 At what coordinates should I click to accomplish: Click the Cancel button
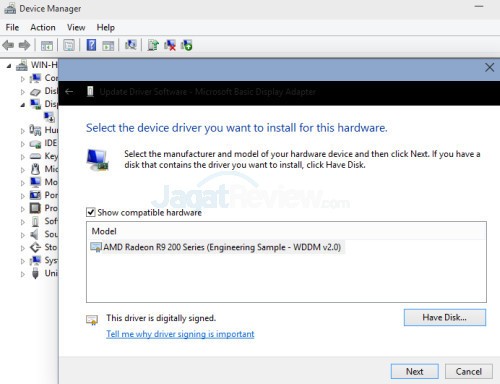point(469,371)
